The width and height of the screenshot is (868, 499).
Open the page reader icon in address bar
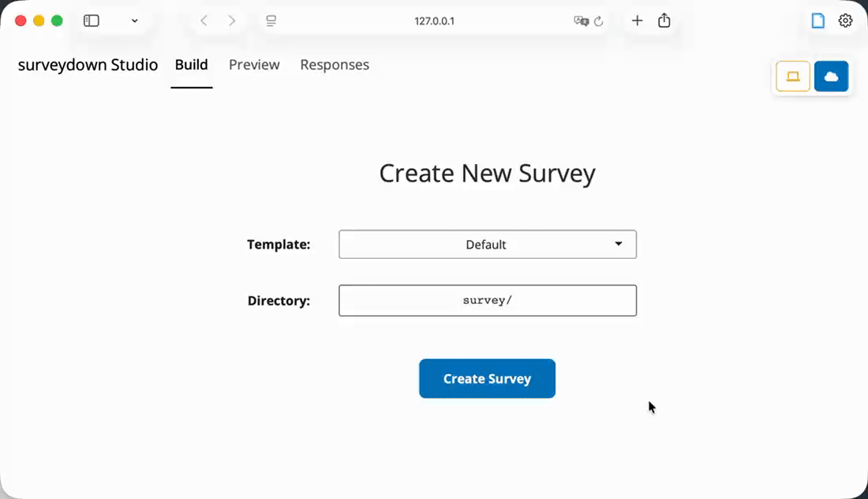tap(271, 21)
